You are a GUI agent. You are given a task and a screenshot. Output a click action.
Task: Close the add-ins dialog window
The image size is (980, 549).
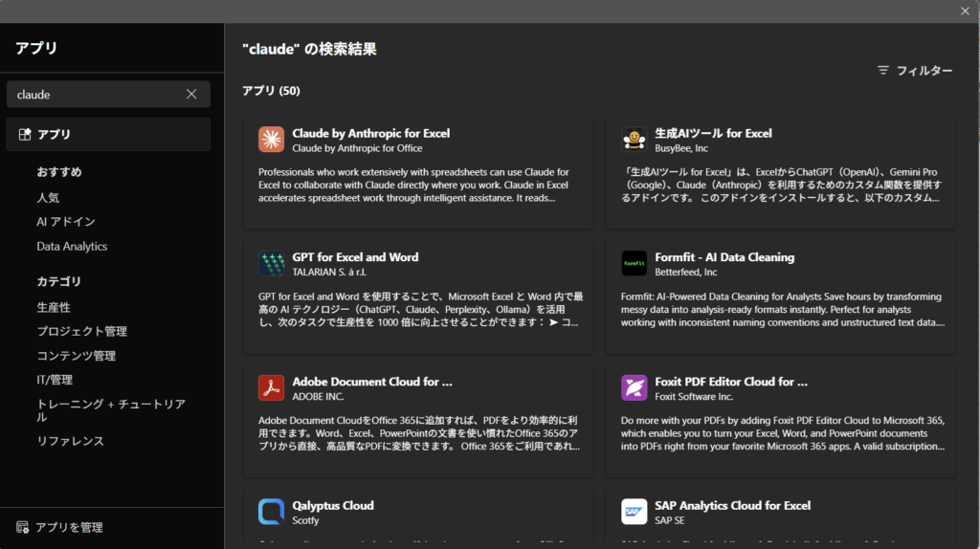coord(965,11)
